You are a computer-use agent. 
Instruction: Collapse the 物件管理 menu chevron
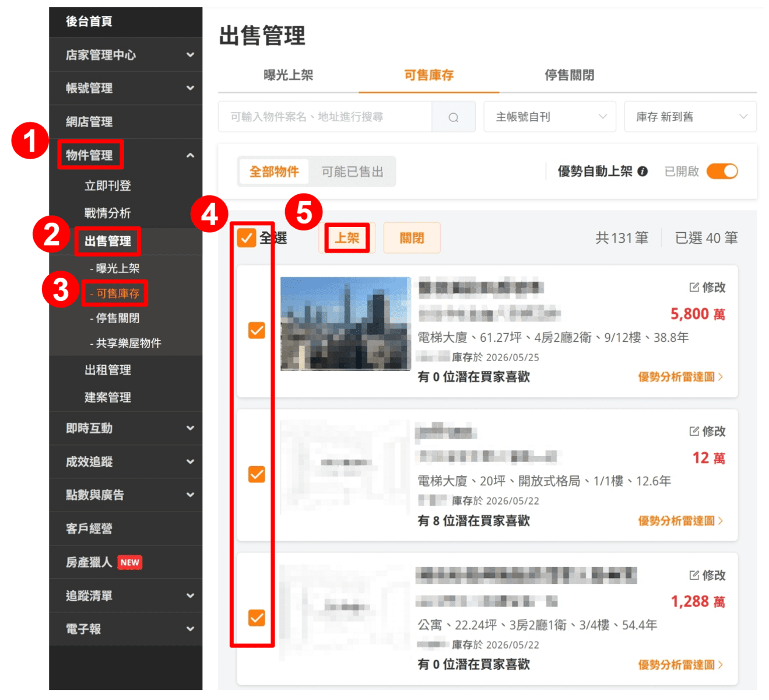coord(190,155)
